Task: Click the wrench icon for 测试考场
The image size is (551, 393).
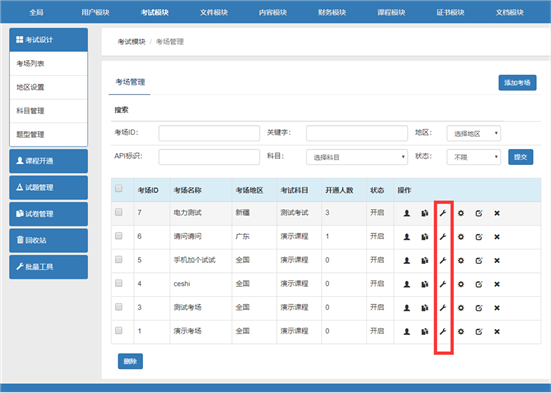Action: 443,308
